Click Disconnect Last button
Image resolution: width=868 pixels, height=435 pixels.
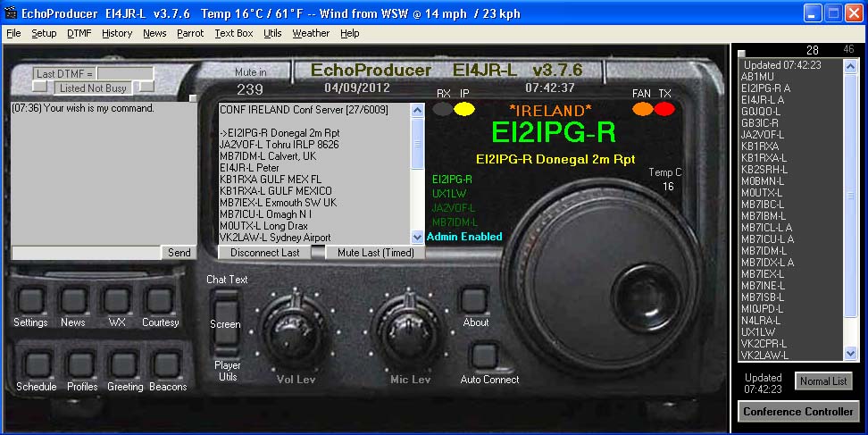point(264,253)
